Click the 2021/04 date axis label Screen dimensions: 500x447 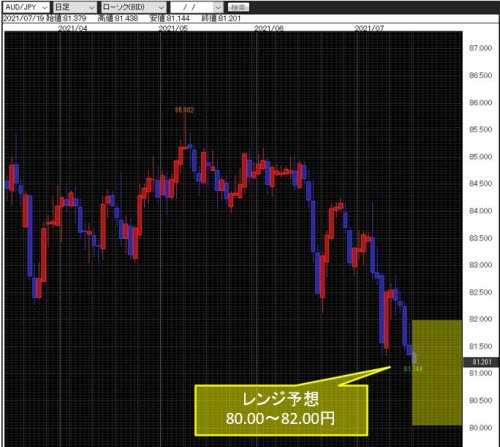(x=73, y=28)
